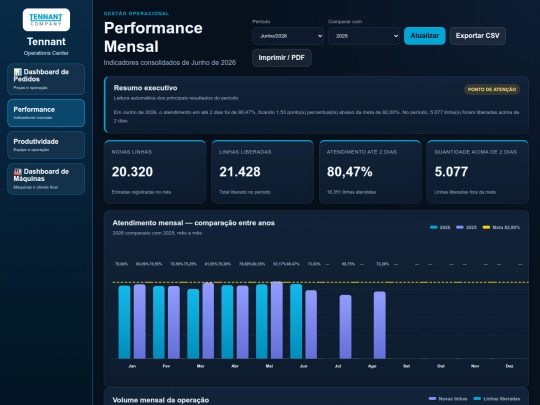Click Exportar CSV button
Image resolution: width=540 pixels, height=405 pixels.
click(477, 36)
